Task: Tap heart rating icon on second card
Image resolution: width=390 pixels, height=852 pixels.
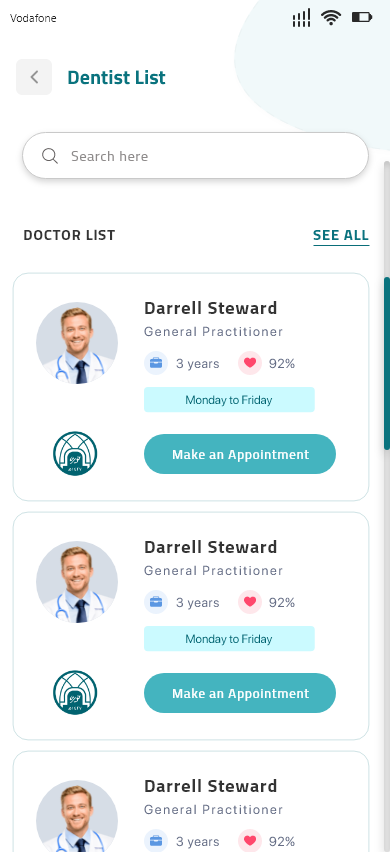Action: 250,603
